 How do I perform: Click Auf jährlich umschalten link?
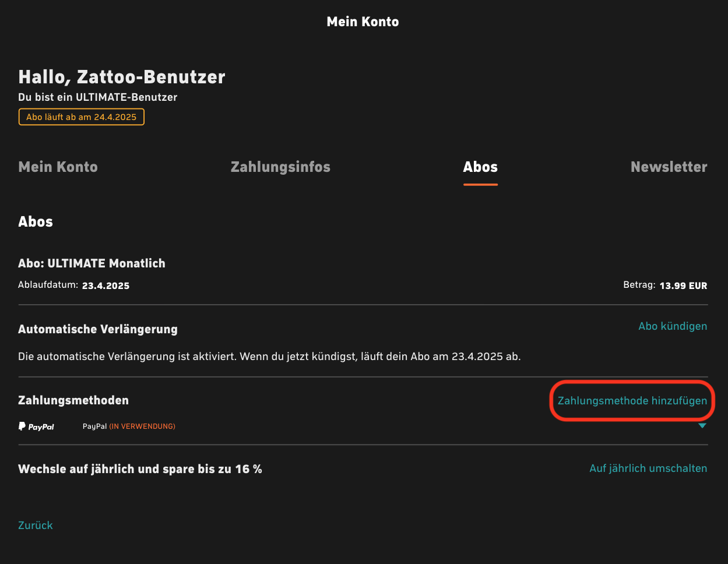tap(648, 468)
